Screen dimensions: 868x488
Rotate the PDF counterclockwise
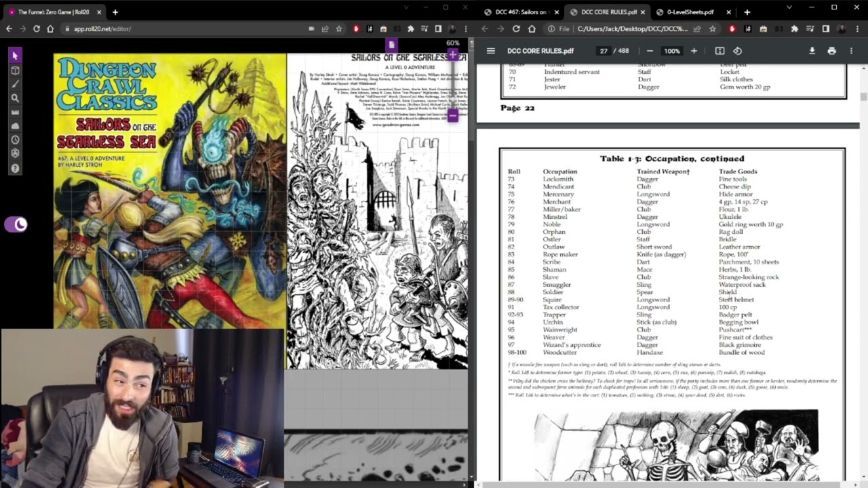737,51
